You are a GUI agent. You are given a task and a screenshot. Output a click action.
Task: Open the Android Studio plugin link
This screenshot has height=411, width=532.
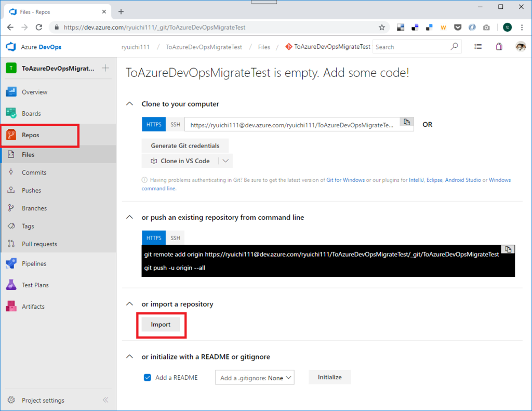(463, 180)
